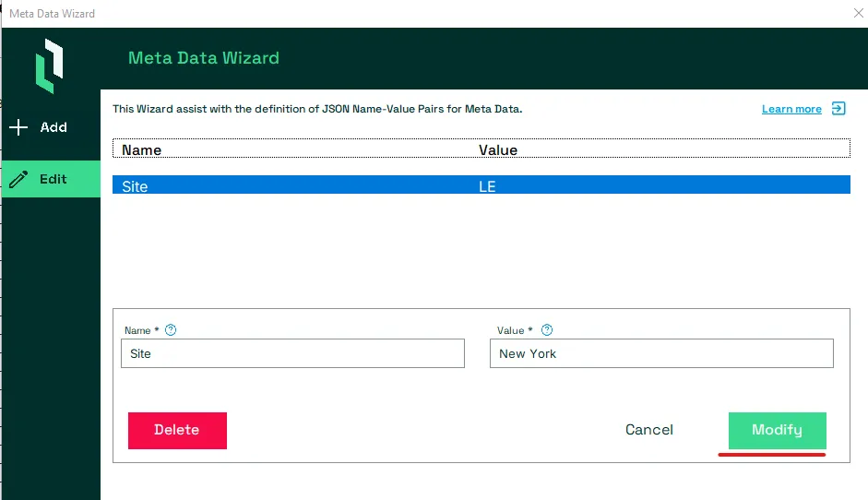Click the plus icon next to Add
868x500 pixels.
pyautogui.click(x=18, y=126)
